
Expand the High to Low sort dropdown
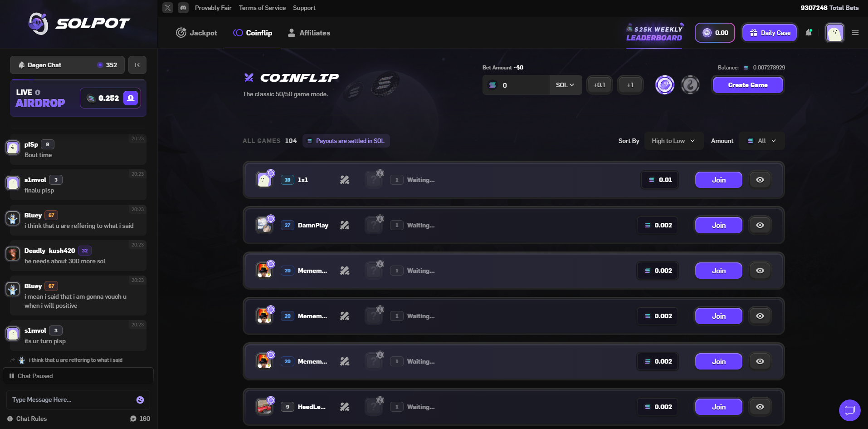(673, 141)
